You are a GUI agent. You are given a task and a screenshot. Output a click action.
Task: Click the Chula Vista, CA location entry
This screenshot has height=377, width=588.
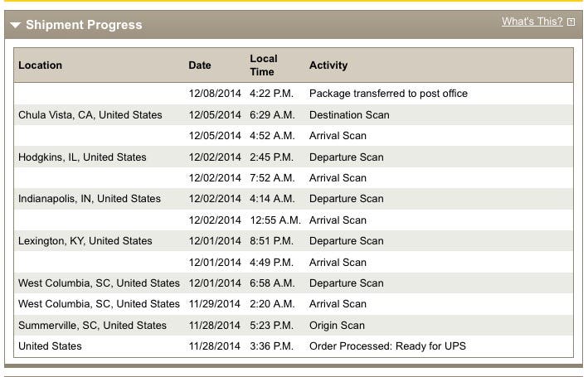(90, 115)
